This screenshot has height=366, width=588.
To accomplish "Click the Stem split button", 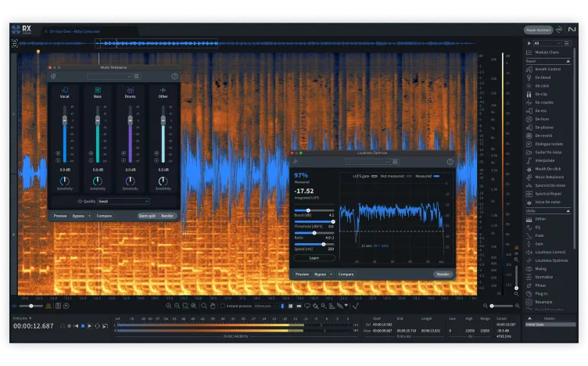I will pyautogui.click(x=146, y=215).
